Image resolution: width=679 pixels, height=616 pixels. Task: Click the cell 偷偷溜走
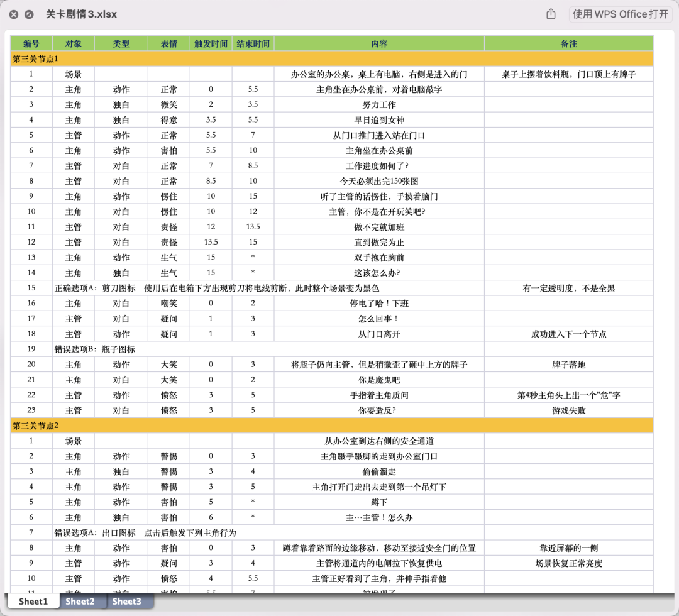[379, 471]
